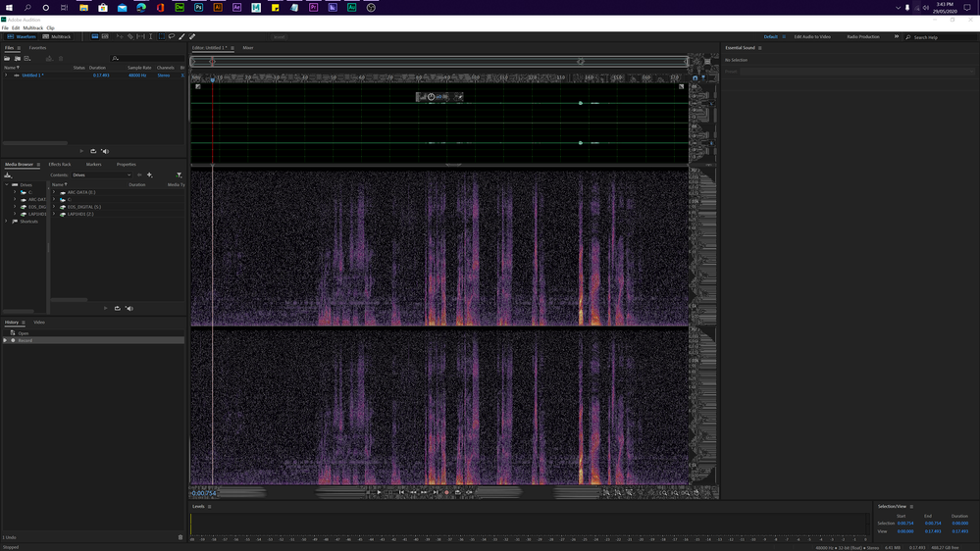Open the Contents Drives dropdown
Image resolution: width=980 pixels, height=551 pixels.
102,175
